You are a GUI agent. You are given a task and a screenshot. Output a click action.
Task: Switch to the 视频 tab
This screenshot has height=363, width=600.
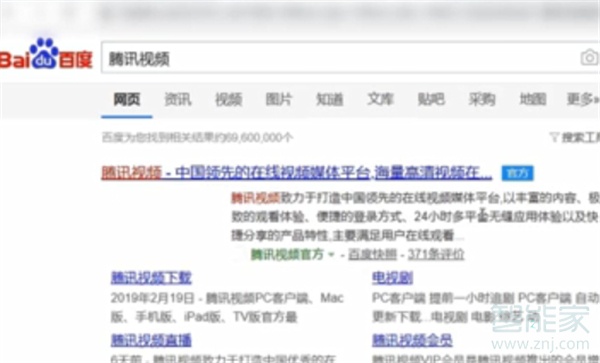pos(228,99)
